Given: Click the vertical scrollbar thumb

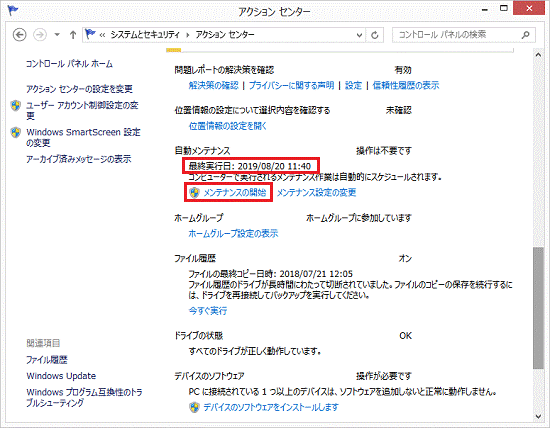Looking at the screenshot, I should pos(538,308).
